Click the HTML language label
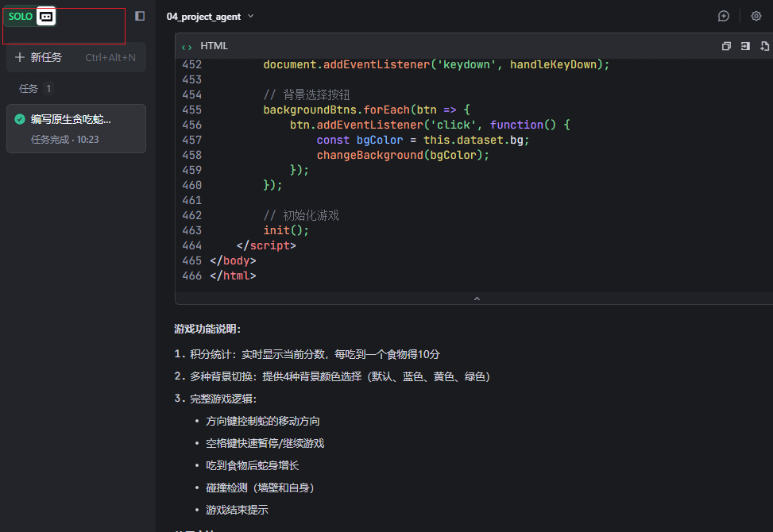The height and width of the screenshot is (532, 773). (214, 46)
